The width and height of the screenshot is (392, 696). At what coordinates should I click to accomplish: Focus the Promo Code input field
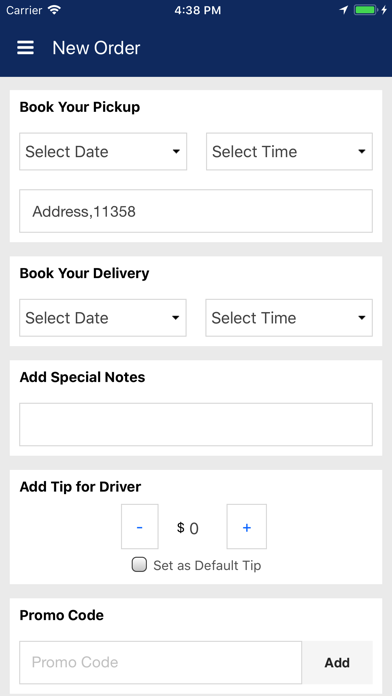pos(160,662)
